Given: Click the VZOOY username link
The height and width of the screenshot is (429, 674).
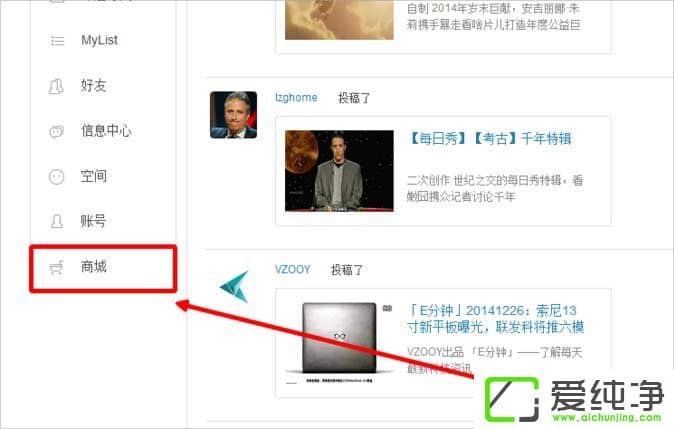Looking at the screenshot, I should click(x=293, y=270).
